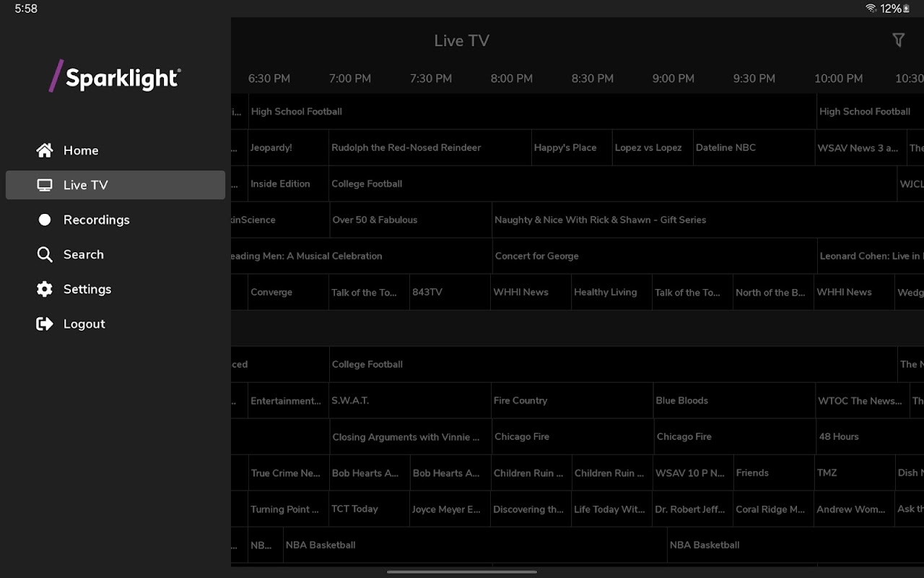Select the 8:00 PM time marker

[512, 78]
